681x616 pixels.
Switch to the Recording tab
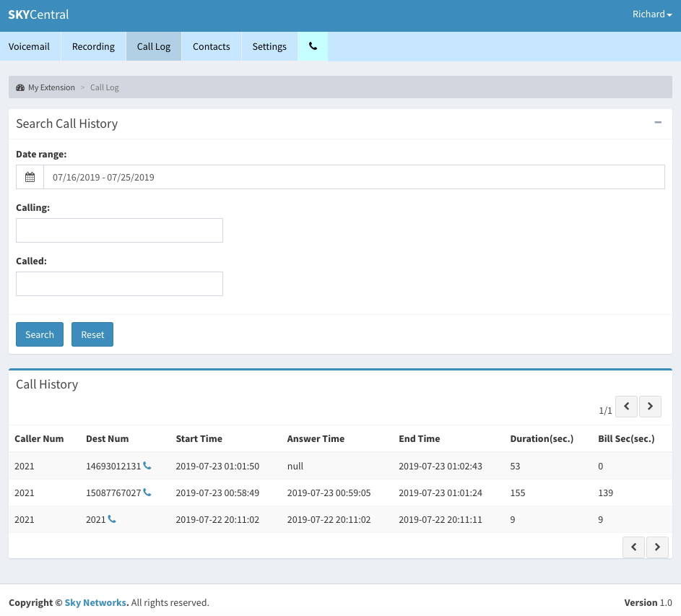(x=93, y=46)
